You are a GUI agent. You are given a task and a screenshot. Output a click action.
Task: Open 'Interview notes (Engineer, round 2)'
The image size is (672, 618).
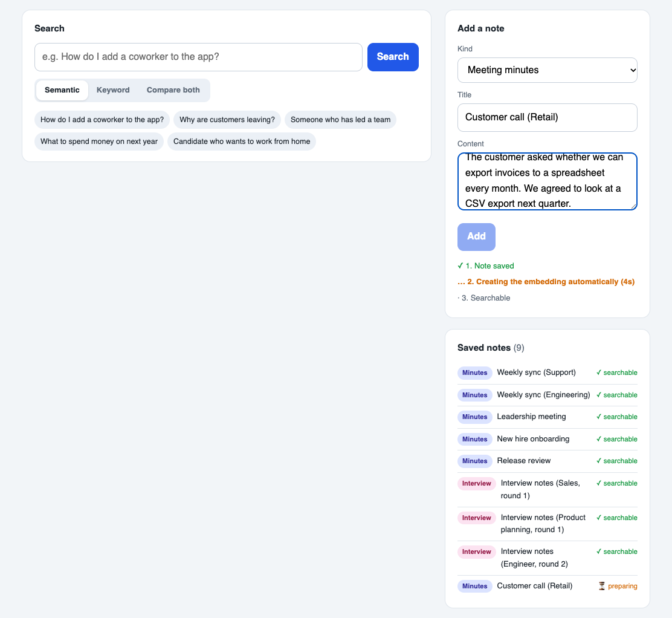click(x=548, y=558)
